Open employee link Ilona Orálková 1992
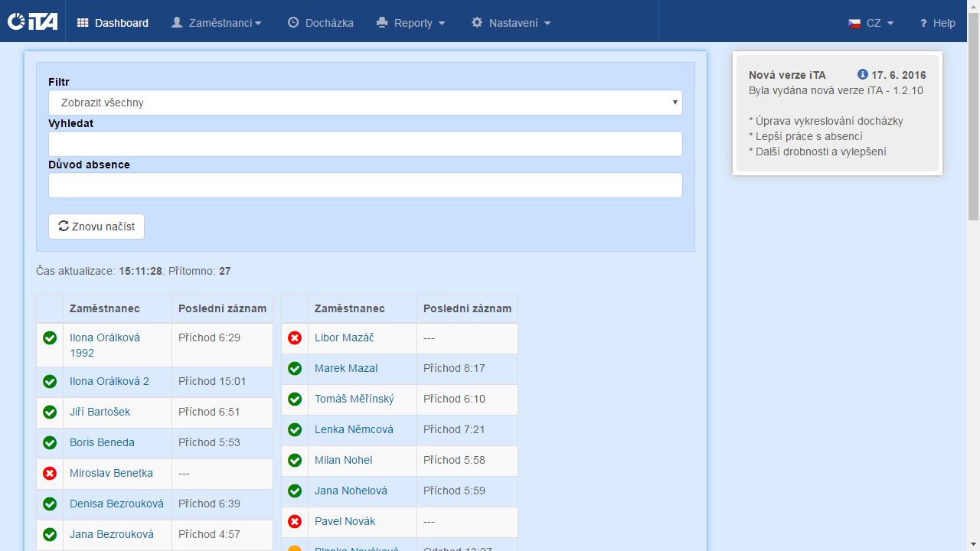 click(105, 345)
